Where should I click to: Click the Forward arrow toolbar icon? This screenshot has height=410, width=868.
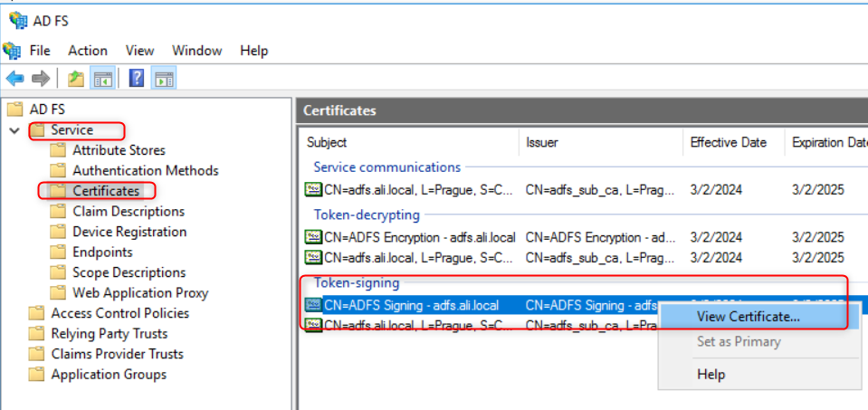[41, 79]
